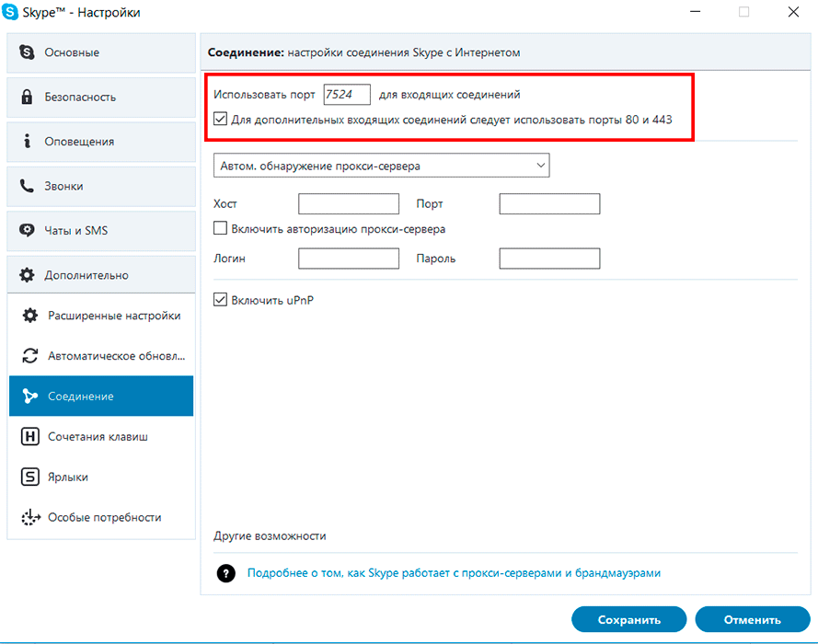
Task: Click the H hotkeys icon
Action: click(29, 436)
